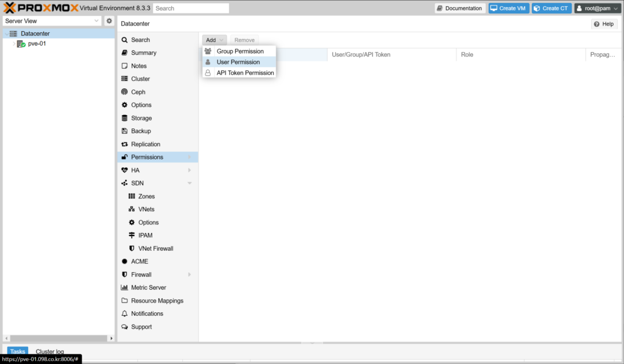Collapse the SDN section arrow
This screenshot has height=364, width=624.
(190, 183)
